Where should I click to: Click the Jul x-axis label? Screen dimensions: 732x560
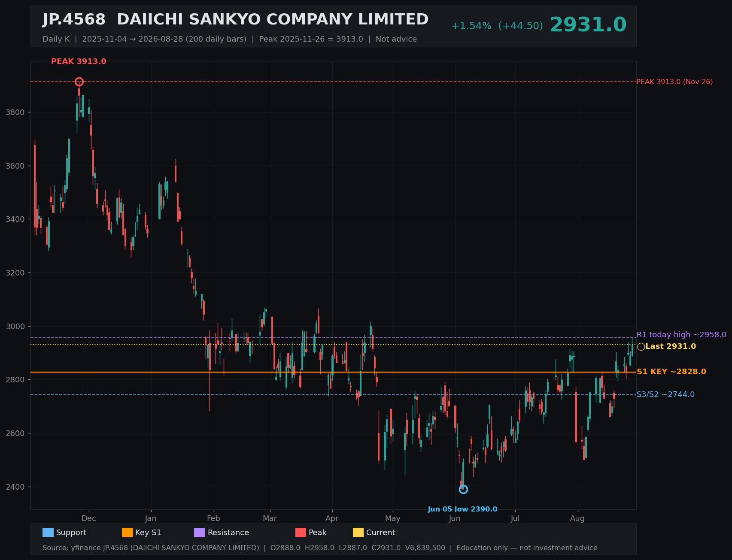click(515, 518)
